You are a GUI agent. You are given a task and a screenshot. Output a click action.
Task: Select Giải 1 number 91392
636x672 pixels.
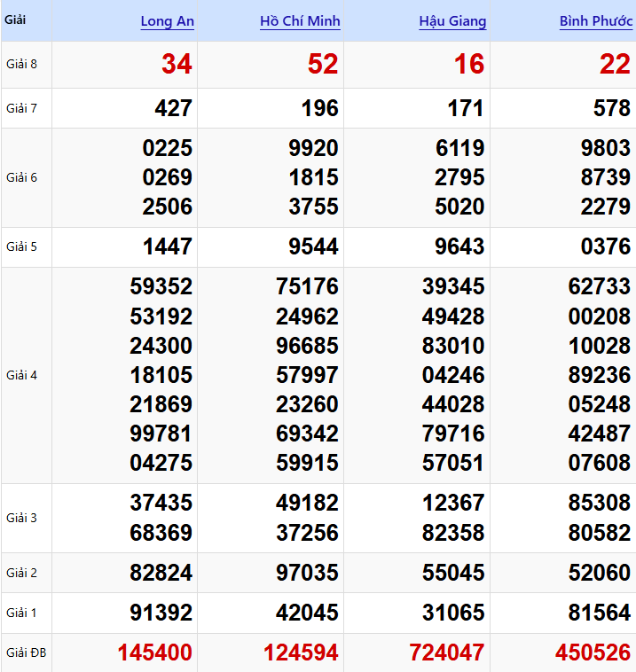[161, 613]
